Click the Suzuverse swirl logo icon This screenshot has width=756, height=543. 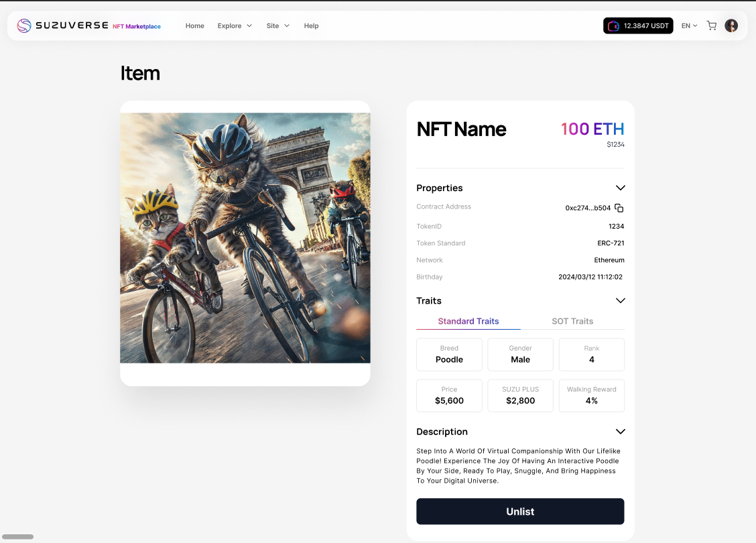[24, 25]
